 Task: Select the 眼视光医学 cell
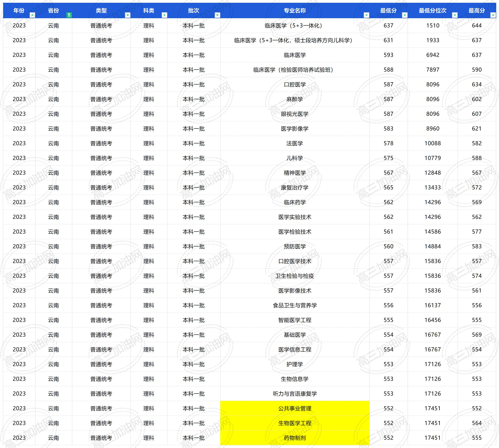point(295,114)
